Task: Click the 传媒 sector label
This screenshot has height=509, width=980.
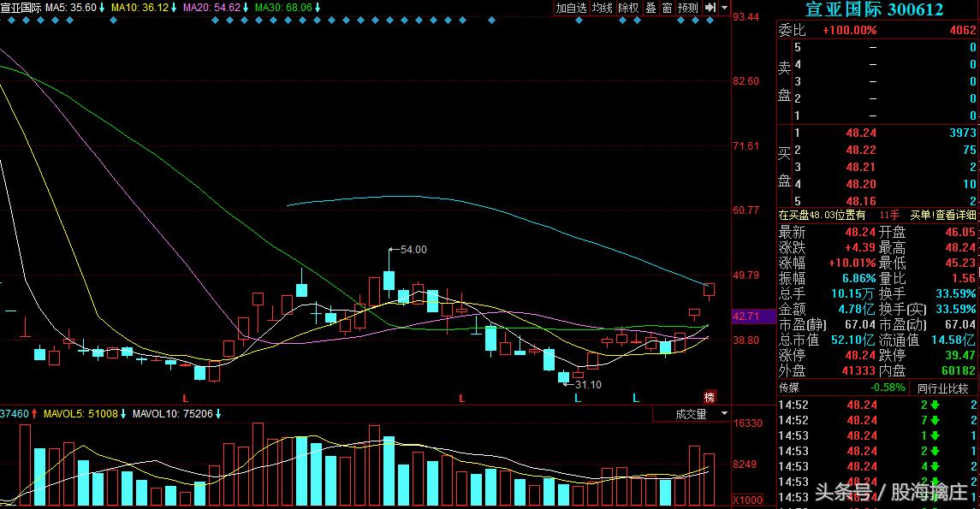Action: 789,388
